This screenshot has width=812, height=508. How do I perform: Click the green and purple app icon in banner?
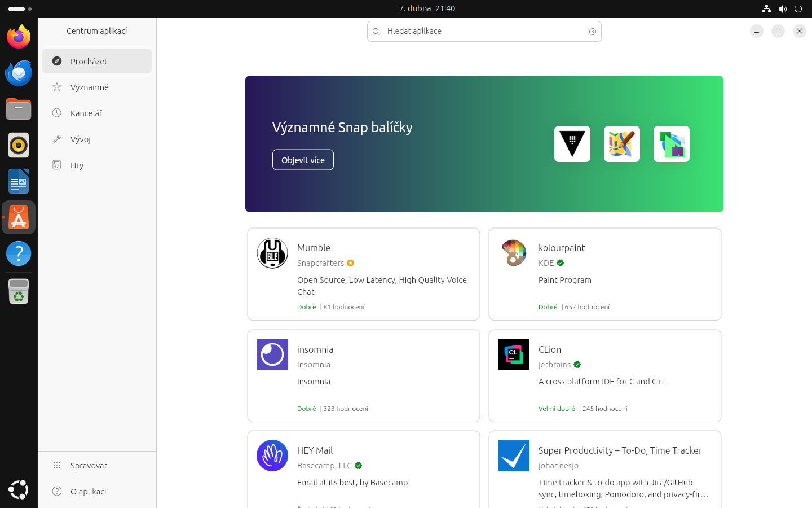[x=671, y=144]
